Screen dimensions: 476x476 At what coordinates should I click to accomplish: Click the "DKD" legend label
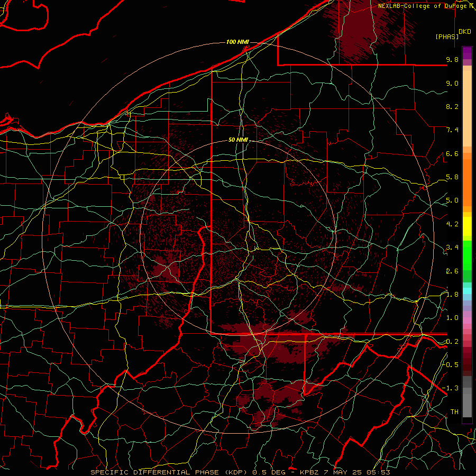click(x=465, y=32)
